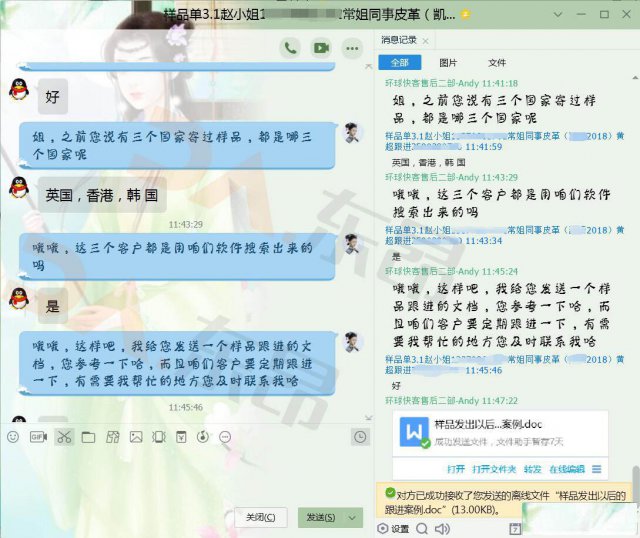The height and width of the screenshot is (538, 640).
Task: Click the send file folder icon
Action: coord(88,437)
